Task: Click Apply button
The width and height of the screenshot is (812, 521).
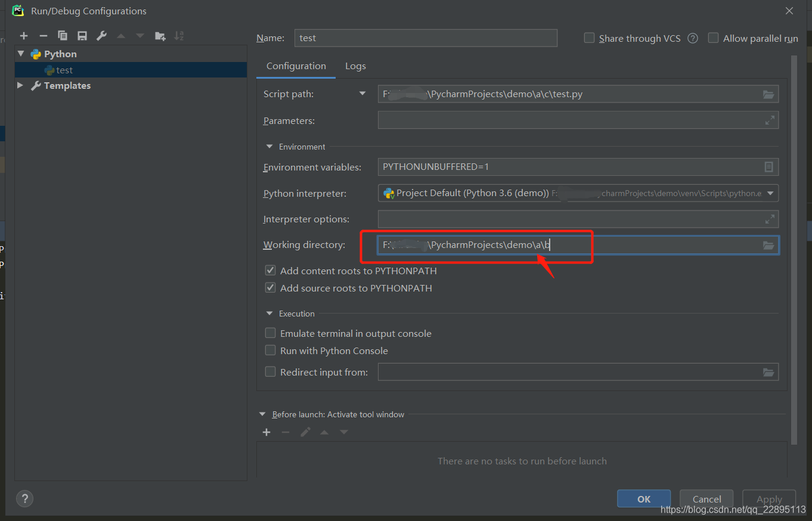Action: [769, 499]
